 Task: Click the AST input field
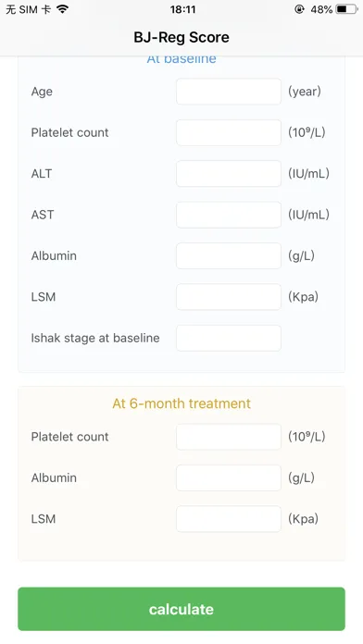[229, 215]
